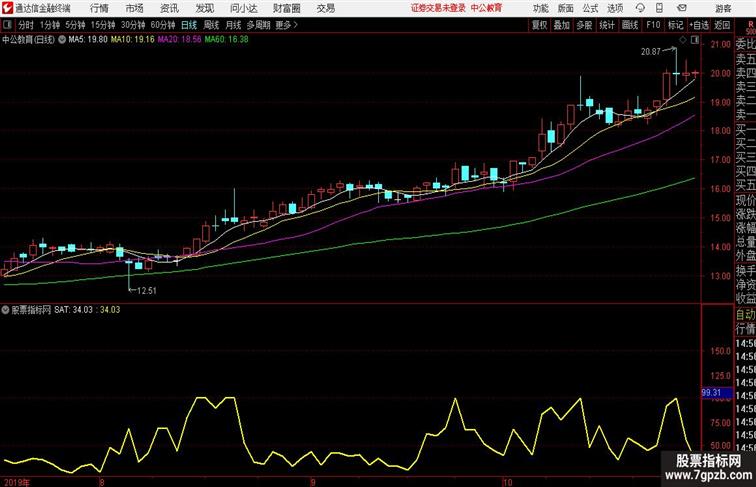This screenshot has height=487, width=756.
Task: Switch to 5分钟 period tab
Action: (75, 25)
